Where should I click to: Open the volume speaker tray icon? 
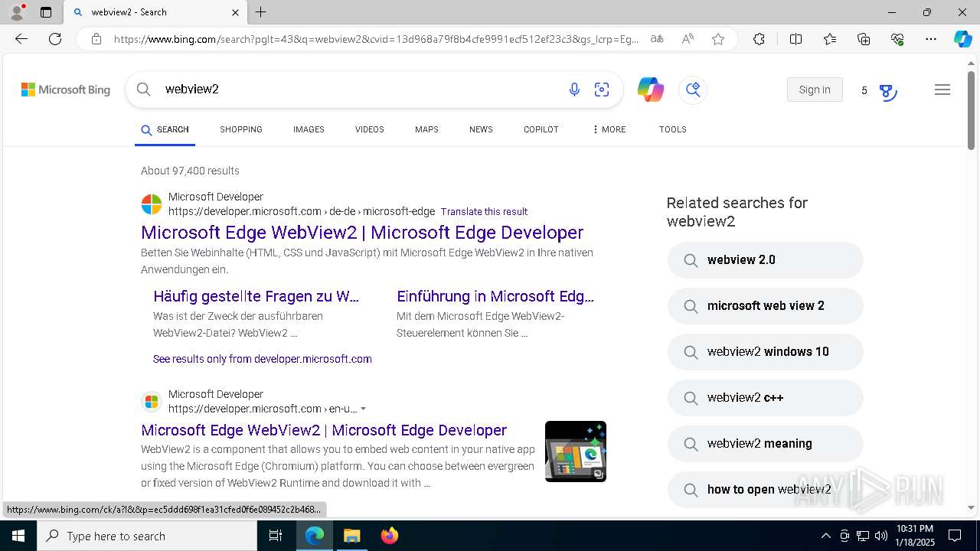coord(881,536)
